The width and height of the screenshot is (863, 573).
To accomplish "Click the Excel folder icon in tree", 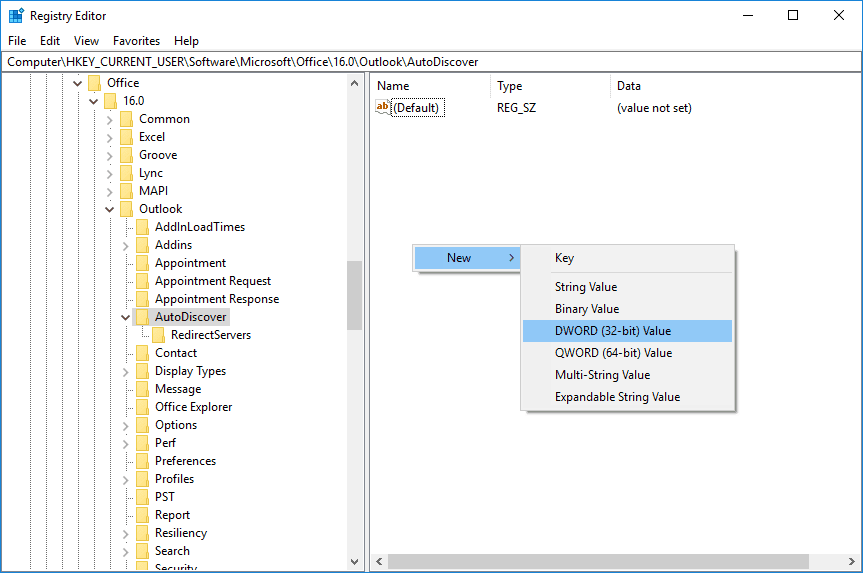I will (126, 137).
